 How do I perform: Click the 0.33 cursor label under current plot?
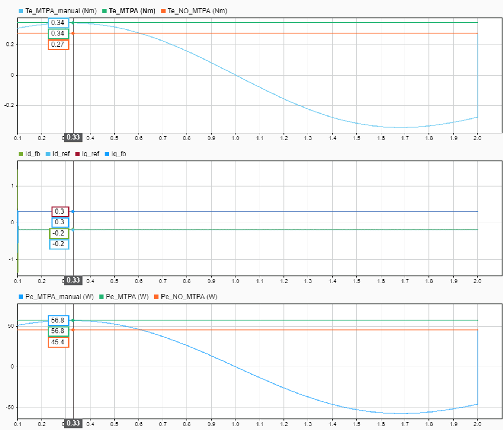[73, 280]
